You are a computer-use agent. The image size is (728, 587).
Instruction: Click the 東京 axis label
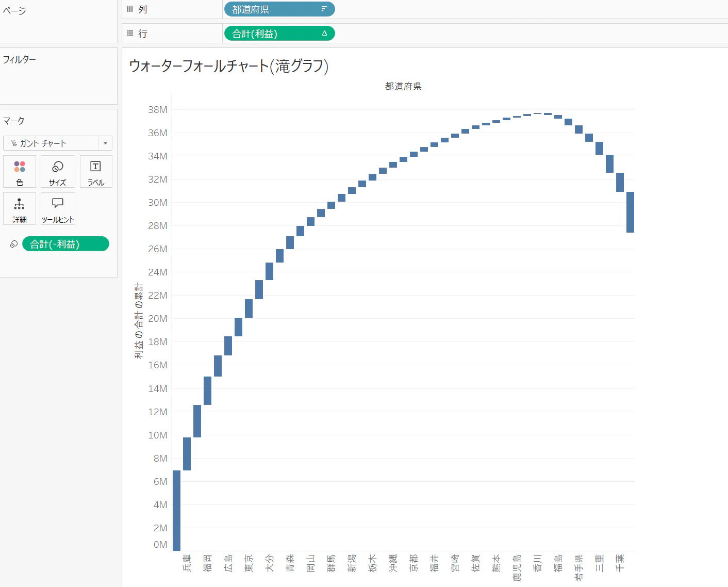tap(249, 563)
